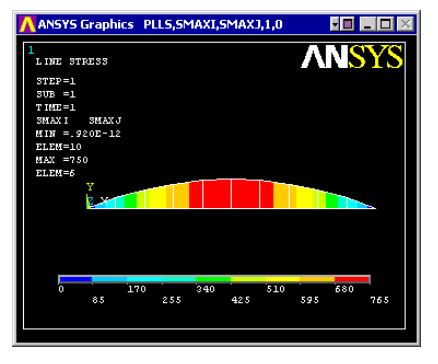Image resolution: width=438 pixels, height=364 pixels.
Task: Click the MIN =.920E-12 value
Action: (78, 134)
